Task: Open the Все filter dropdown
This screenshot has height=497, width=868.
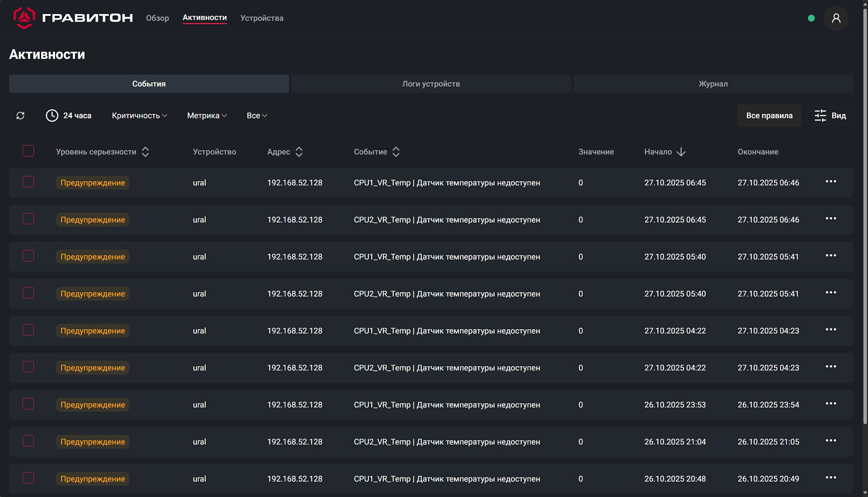Action: click(x=257, y=116)
